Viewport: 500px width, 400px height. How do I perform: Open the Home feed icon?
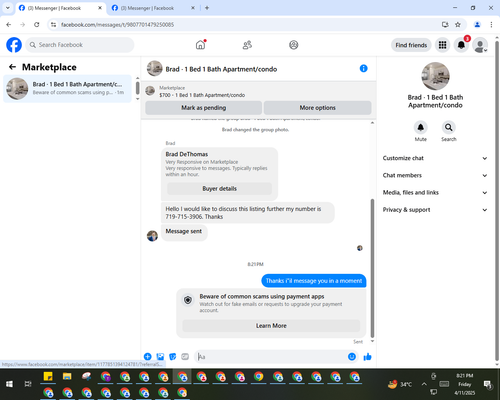(x=200, y=45)
